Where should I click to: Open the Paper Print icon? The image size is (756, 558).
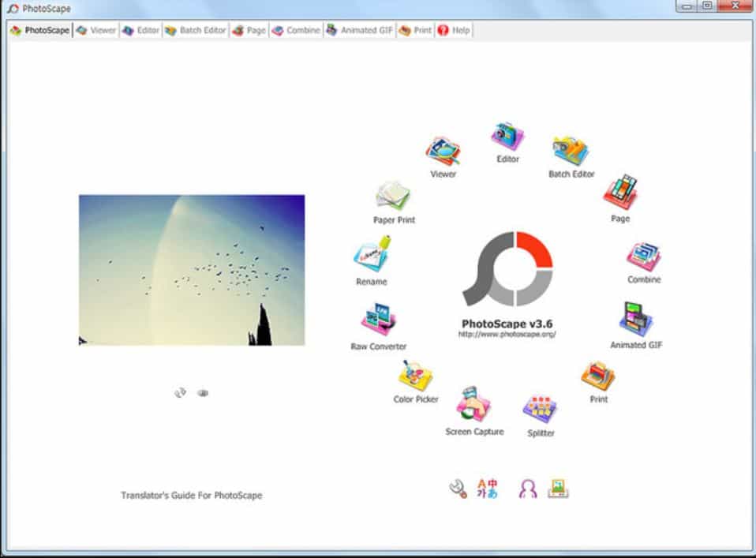click(393, 196)
